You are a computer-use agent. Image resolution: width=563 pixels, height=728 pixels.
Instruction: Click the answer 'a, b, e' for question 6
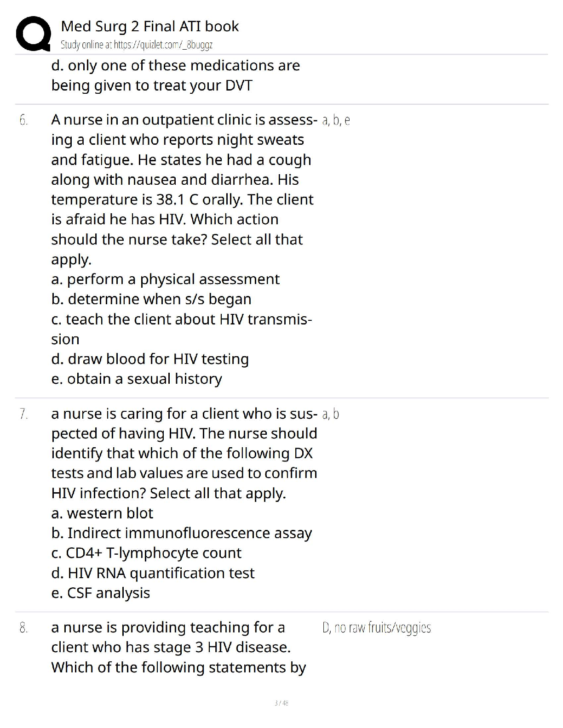[x=336, y=120]
